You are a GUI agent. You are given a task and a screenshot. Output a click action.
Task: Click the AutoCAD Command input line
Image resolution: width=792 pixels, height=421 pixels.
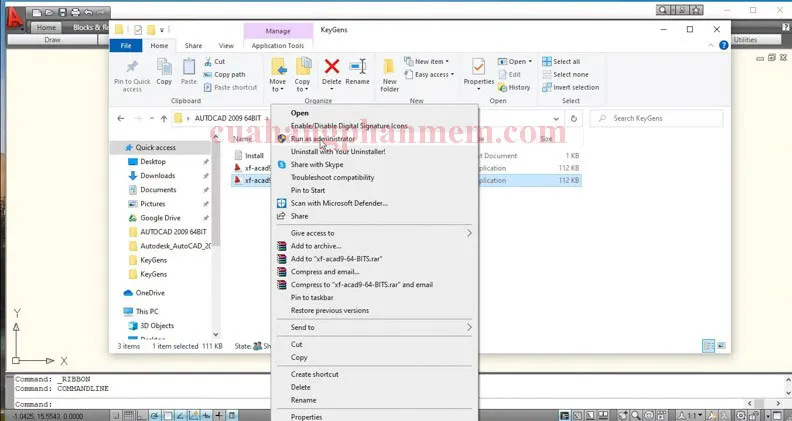[379, 404]
